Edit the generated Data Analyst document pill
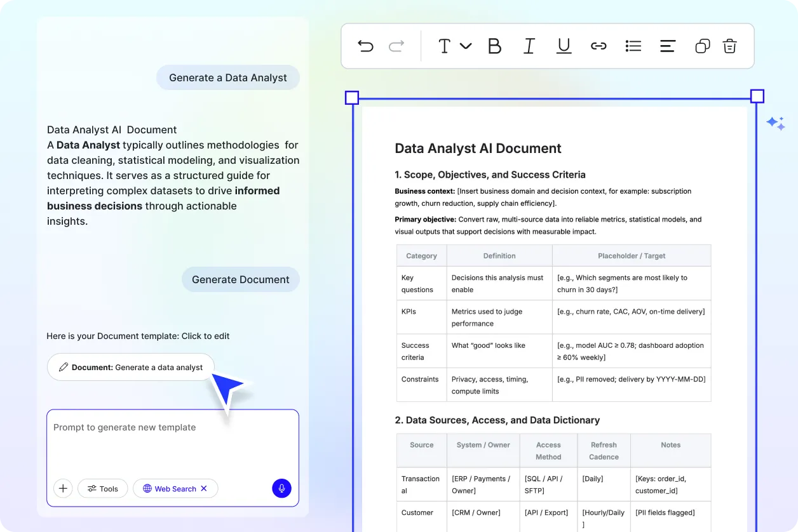The height and width of the screenshot is (532, 798). pos(130,367)
